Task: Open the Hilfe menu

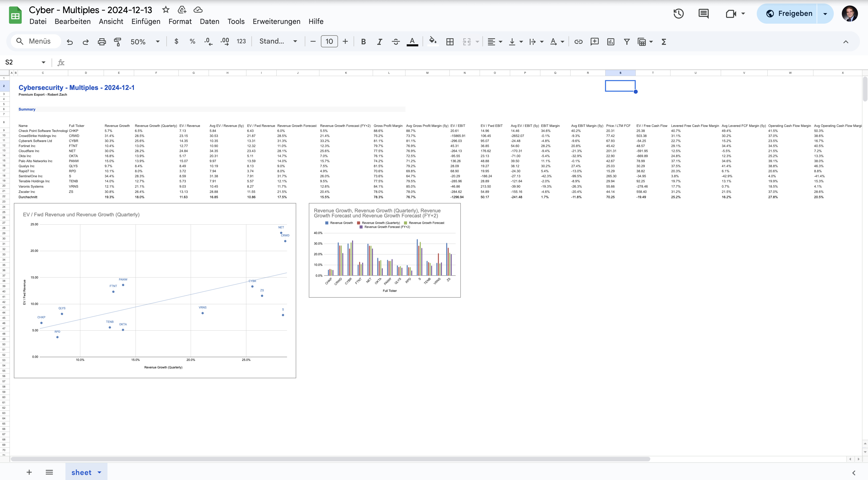Action: 316,21
